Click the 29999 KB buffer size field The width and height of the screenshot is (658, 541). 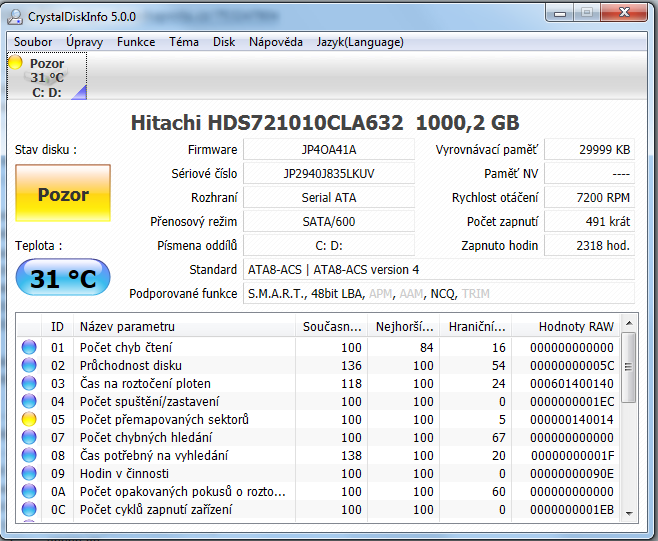[590, 150]
